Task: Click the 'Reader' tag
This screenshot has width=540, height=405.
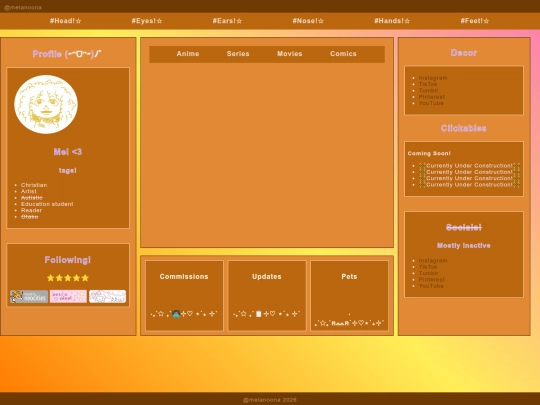Action: (31, 210)
